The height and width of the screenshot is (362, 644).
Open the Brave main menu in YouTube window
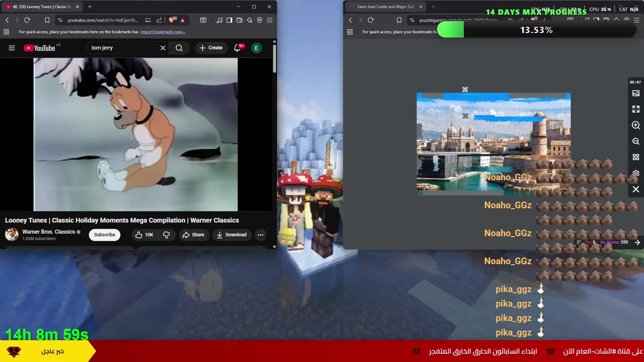pos(270,20)
